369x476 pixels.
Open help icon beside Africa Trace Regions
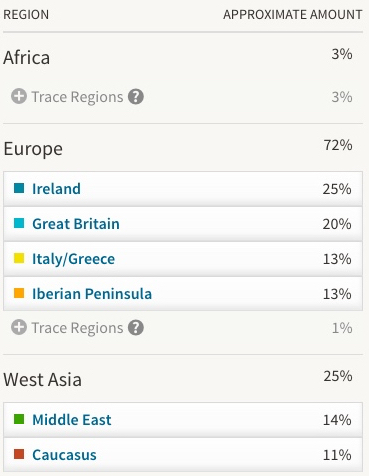point(136,97)
